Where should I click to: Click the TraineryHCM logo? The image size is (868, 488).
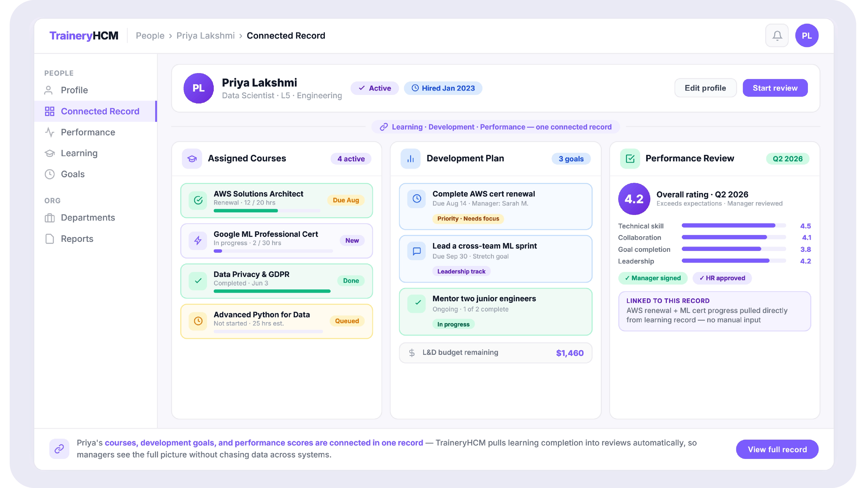pos(84,35)
